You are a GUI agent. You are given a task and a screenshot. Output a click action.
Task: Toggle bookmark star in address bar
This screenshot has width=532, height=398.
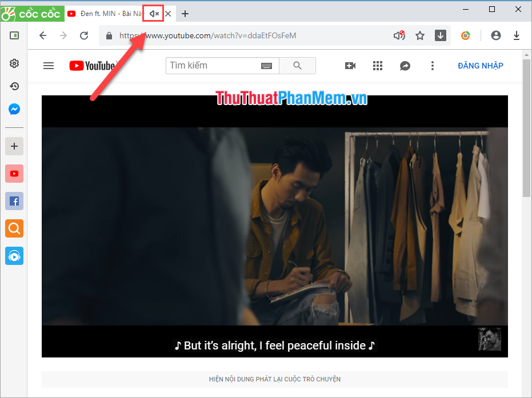(x=420, y=35)
